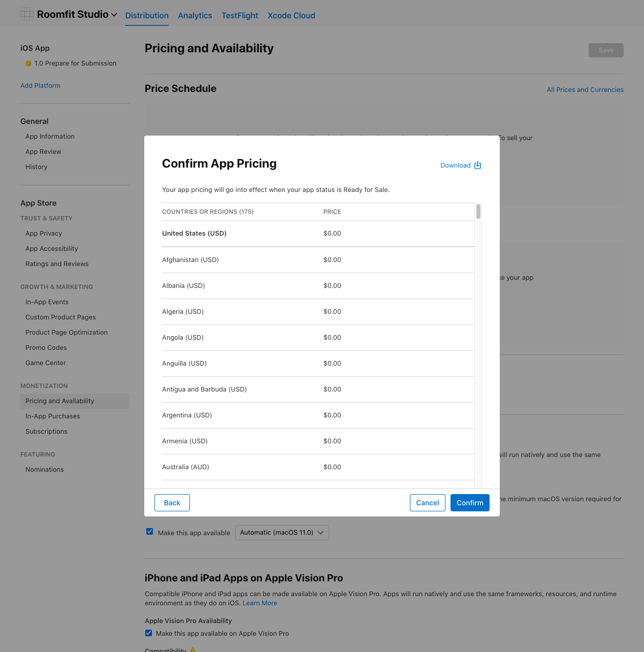Open the TestFlight tab

pos(240,16)
